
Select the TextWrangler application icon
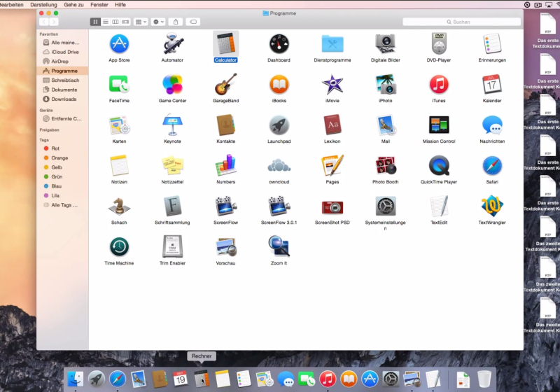click(492, 206)
